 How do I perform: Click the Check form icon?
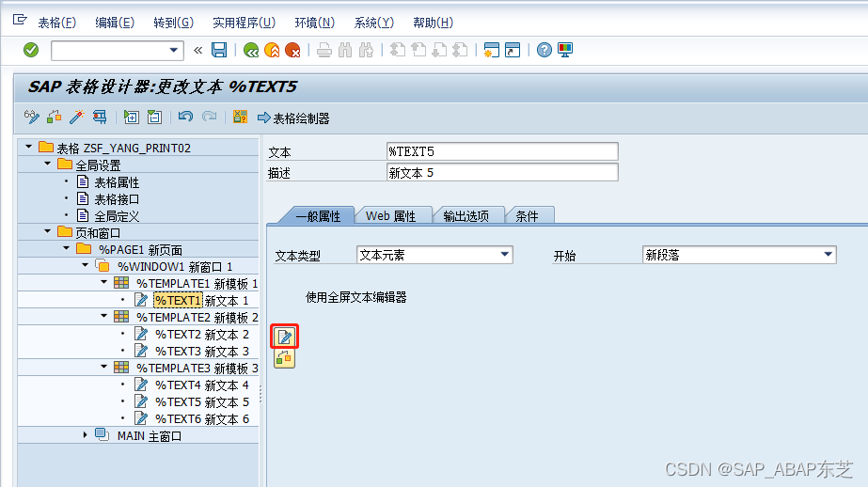[x=55, y=117]
